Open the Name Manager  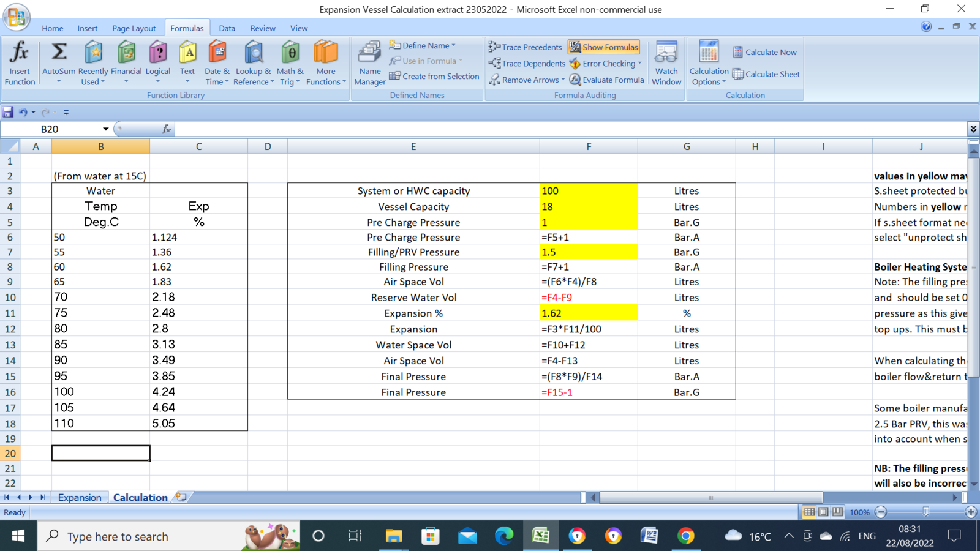click(x=369, y=62)
